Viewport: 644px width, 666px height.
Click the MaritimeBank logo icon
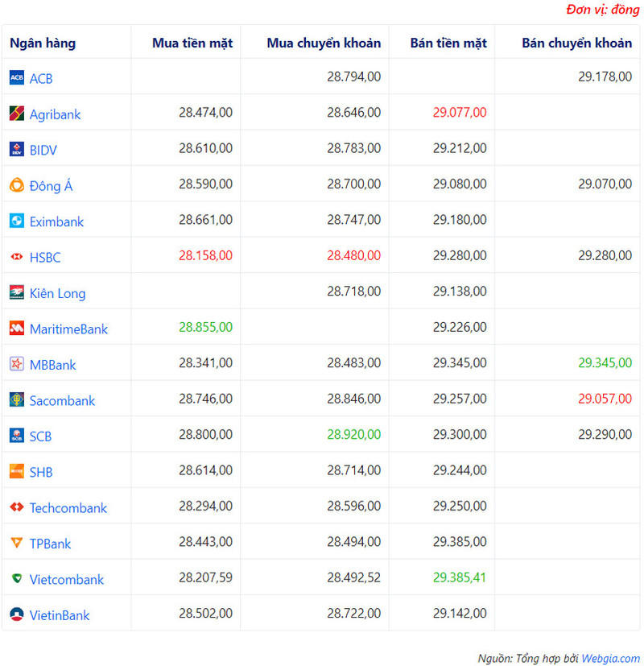(17, 329)
